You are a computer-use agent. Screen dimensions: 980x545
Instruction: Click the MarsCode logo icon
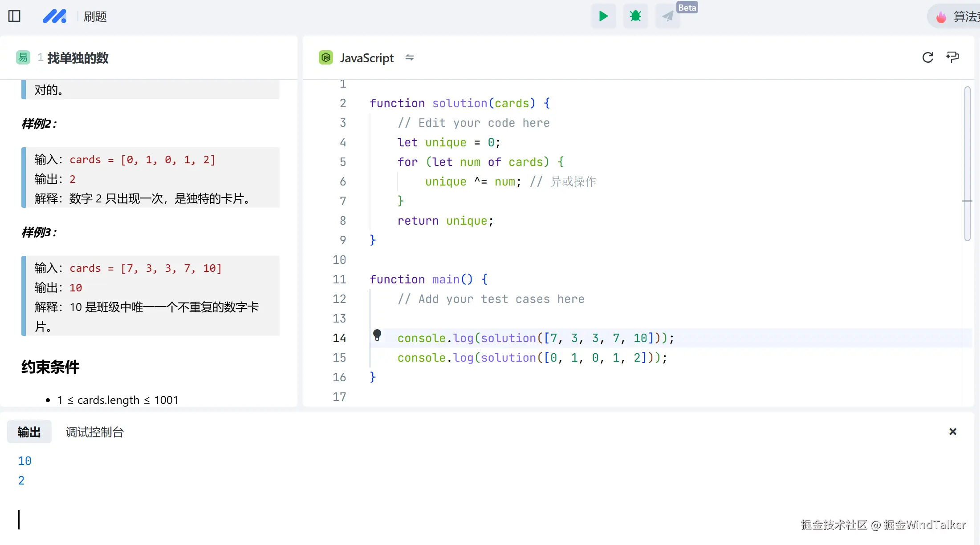point(55,16)
